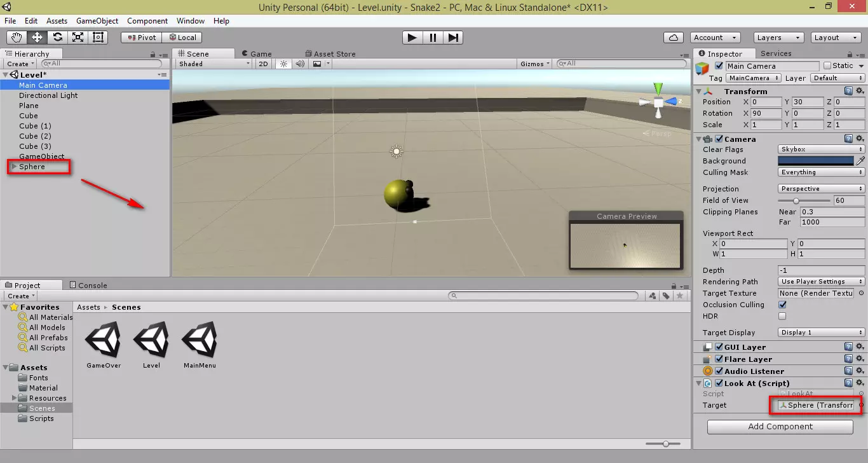Expand the Sphere object in Hierarchy
The width and height of the screenshot is (868, 463).
(14, 167)
